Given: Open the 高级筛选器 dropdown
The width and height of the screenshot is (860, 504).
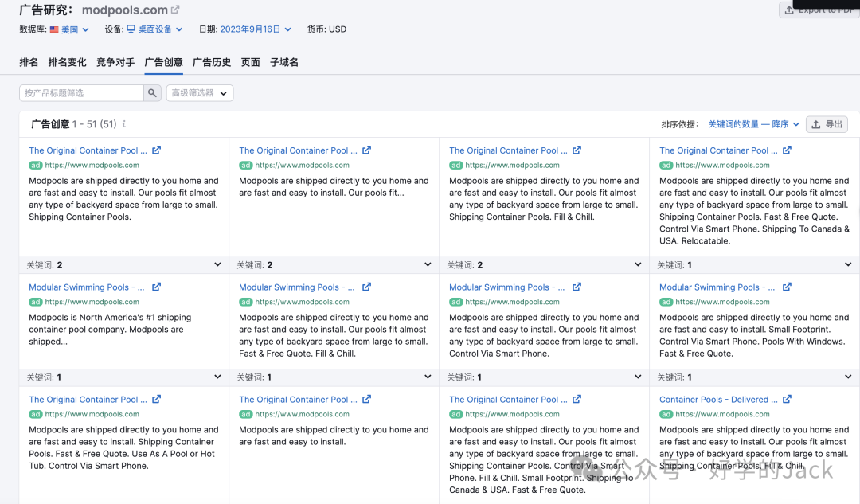Looking at the screenshot, I should tap(200, 93).
